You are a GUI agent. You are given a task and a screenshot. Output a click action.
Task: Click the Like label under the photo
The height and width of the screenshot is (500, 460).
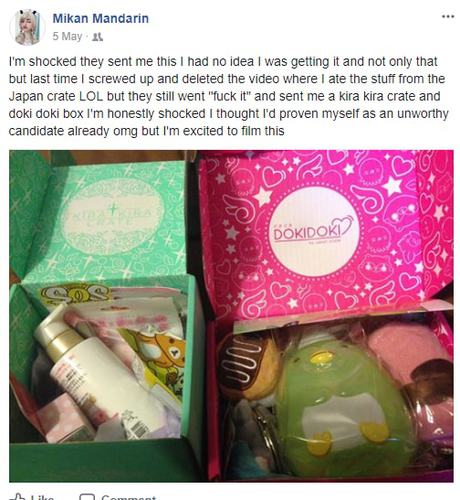tap(42, 497)
